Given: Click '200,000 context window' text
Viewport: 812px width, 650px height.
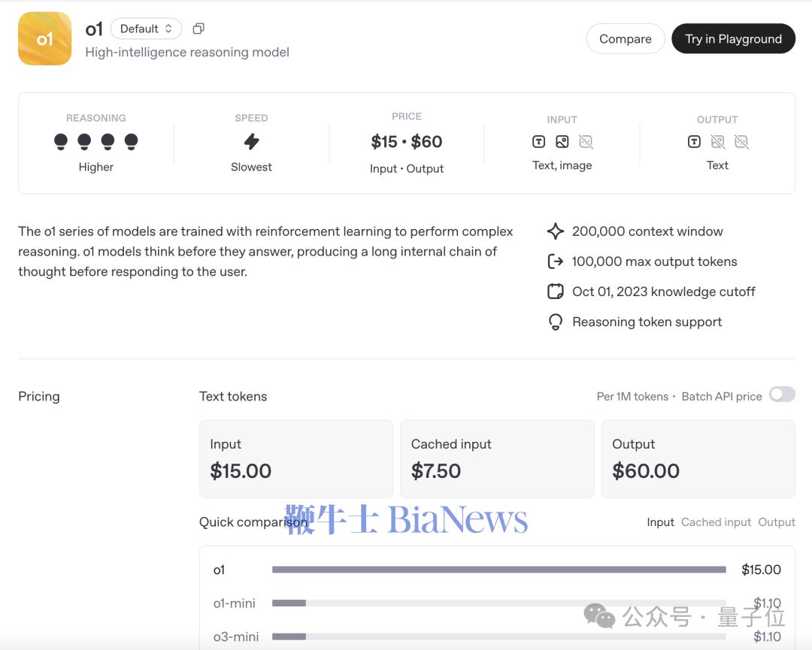Looking at the screenshot, I should tap(647, 231).
